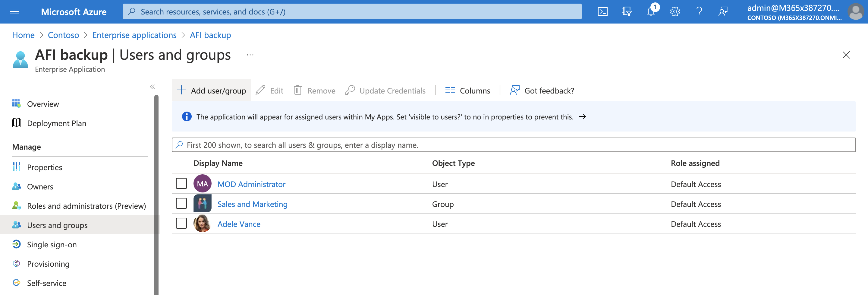Viewport: 868px width, 295px height.
Task: Click Group object type for Sales and Marketing
Action: point(443,204)
